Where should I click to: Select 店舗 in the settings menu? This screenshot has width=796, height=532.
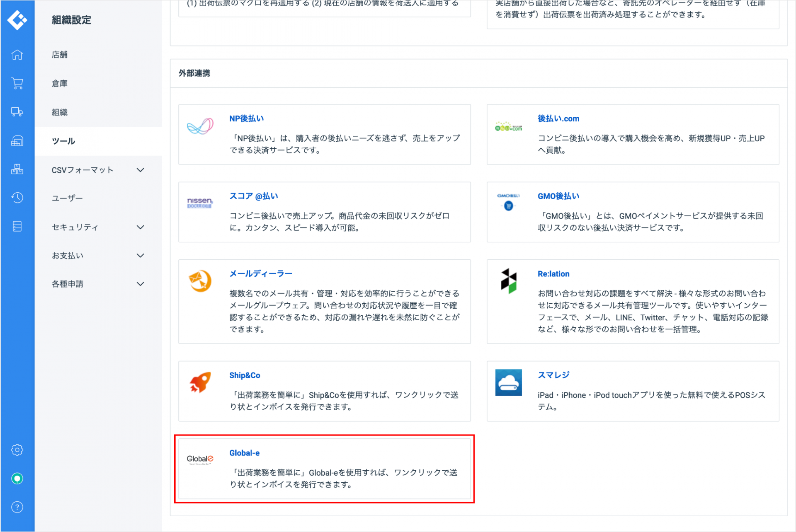point(60,55)
